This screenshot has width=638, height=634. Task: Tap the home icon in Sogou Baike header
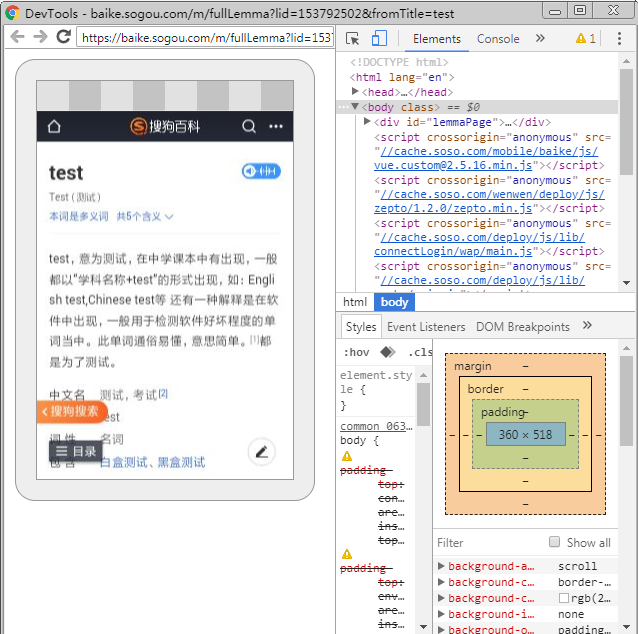(54, 127)
